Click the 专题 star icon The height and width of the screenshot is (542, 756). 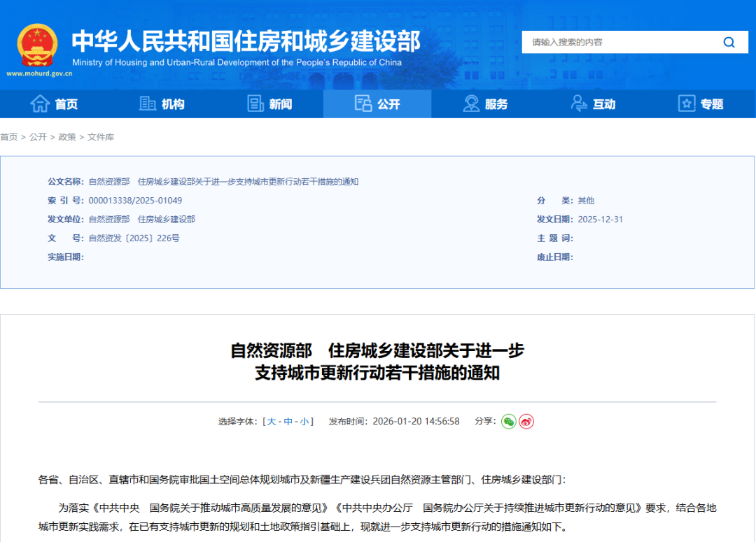687,104
